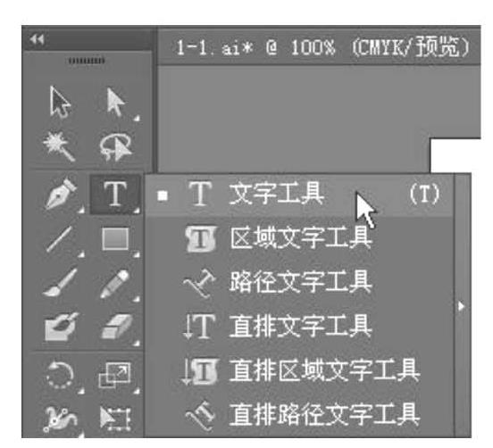
Task: Select the Lasso tool
Action: point(115,147)
